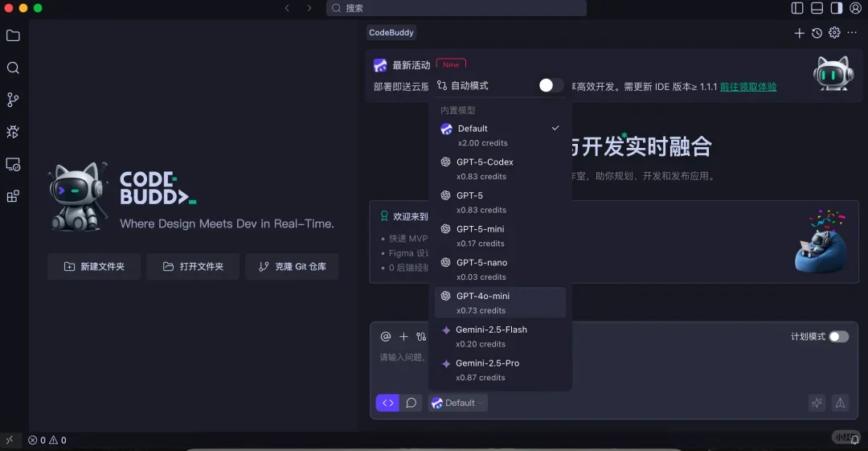This screenshot has height=451, width=868.
Task: Switch to chat bubble mode button
Action: click(411, 403)
